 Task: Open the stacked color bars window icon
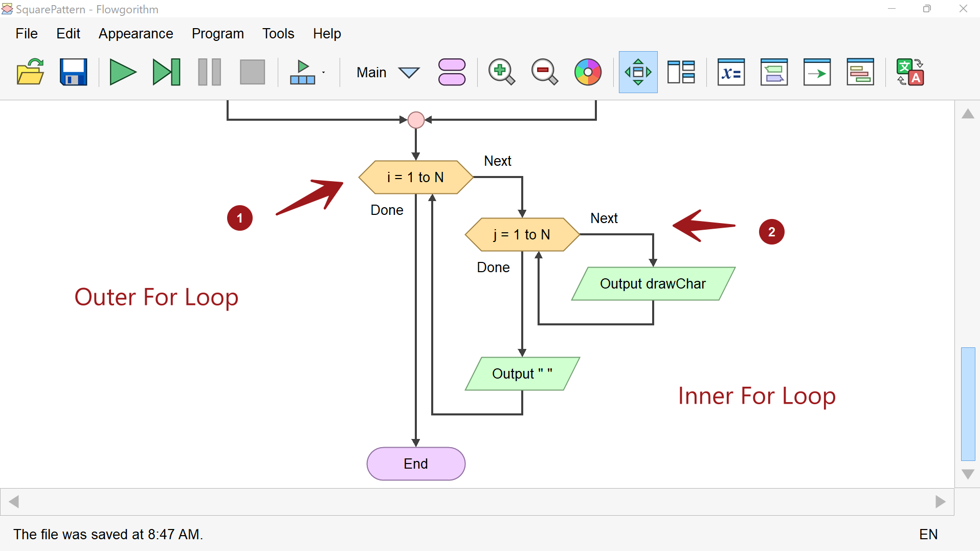click(x=860, y=72)
